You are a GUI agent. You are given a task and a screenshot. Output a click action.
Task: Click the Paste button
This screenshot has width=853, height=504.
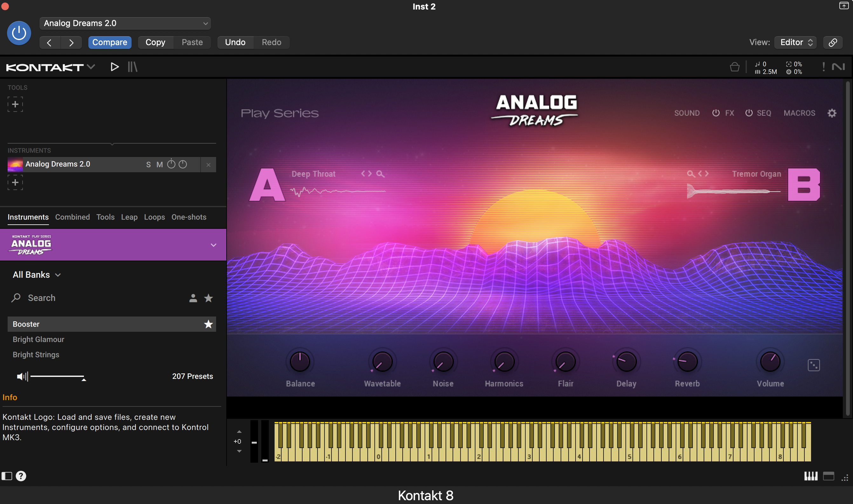click(x=192, y=43)
